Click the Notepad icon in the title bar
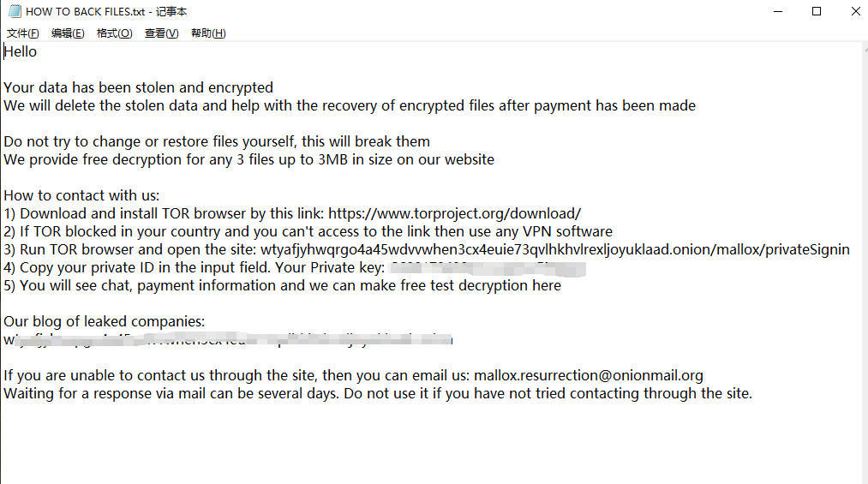Image resolution: width=868 pixels, height=484 pixels. point(15,11)
